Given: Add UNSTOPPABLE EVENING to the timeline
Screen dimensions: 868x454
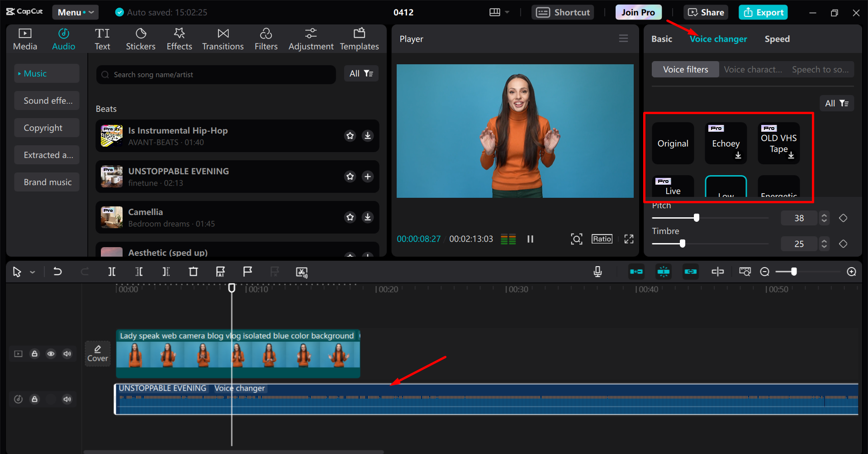Looking at the screenshot, I should click(368, 177).
